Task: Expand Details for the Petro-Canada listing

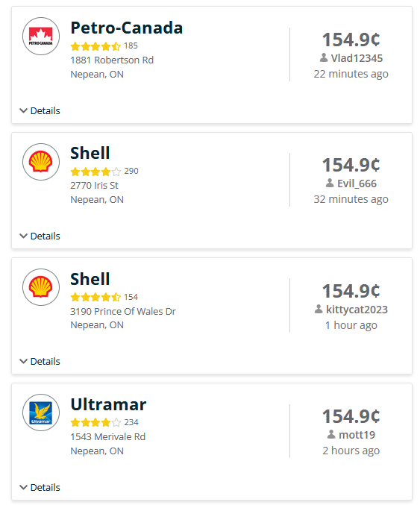Action: coord(40,111)
